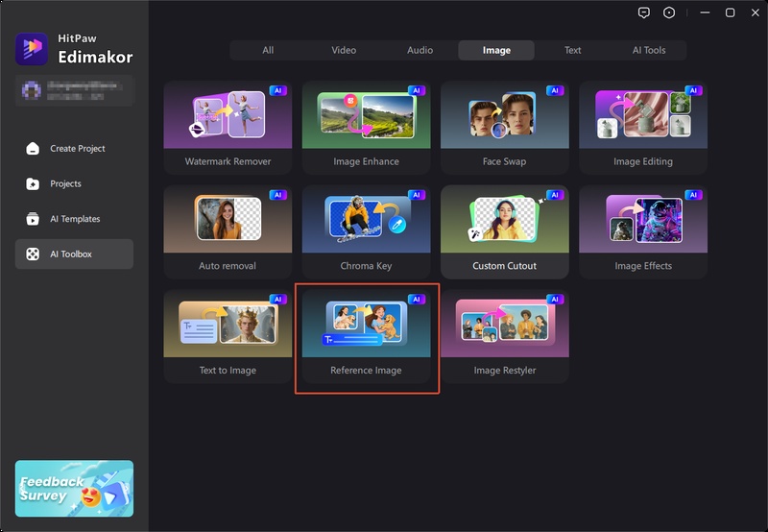Click the AI badge on Image Effects
Screen dimensions: 768x532
pos(693,195)
